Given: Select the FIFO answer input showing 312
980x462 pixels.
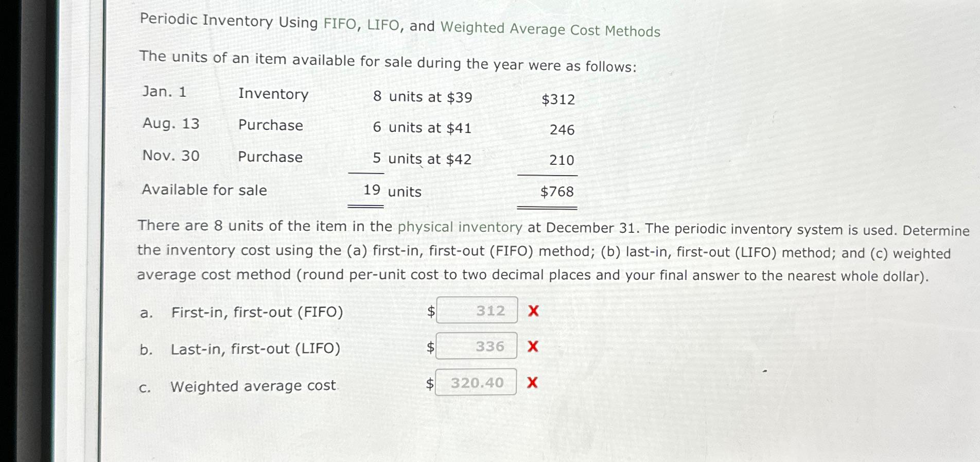Looking at the screenshot, I should coord(478,310).
